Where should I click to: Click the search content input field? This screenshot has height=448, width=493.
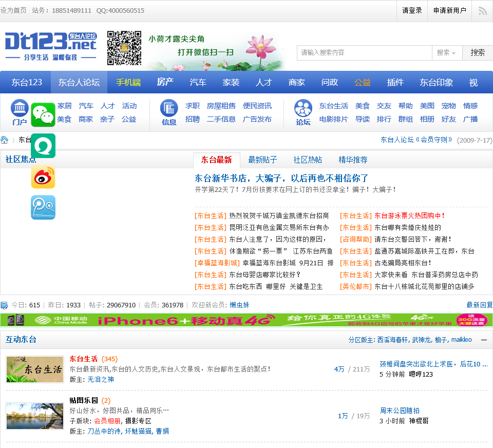coord(365,53)
